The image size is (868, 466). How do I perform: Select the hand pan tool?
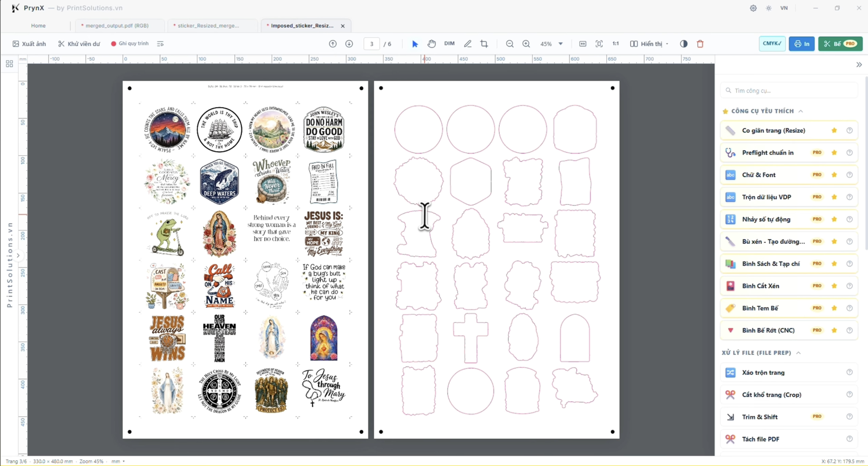pos(432,44)
